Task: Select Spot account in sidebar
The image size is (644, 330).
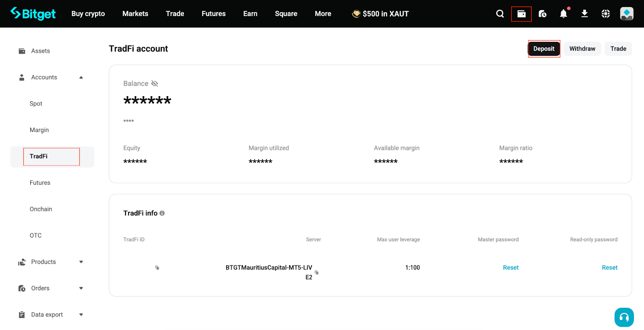Action: pyautogui.click(x=36, y=104)
